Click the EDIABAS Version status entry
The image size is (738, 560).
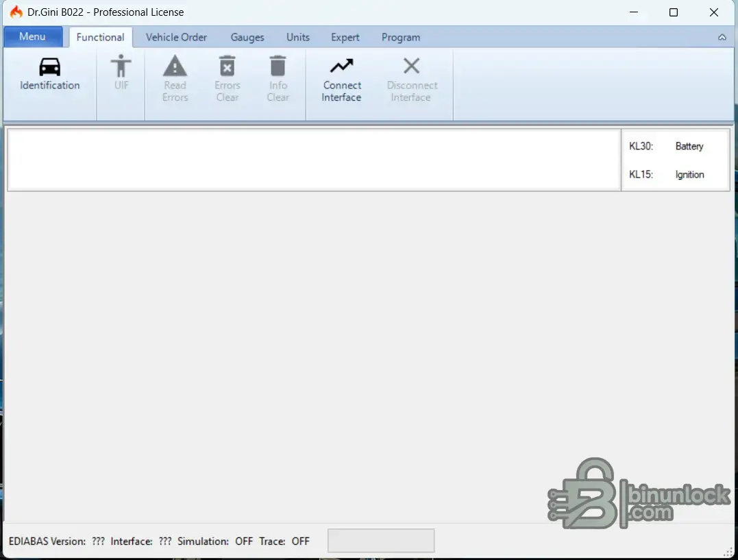click(x=56, y=541)
